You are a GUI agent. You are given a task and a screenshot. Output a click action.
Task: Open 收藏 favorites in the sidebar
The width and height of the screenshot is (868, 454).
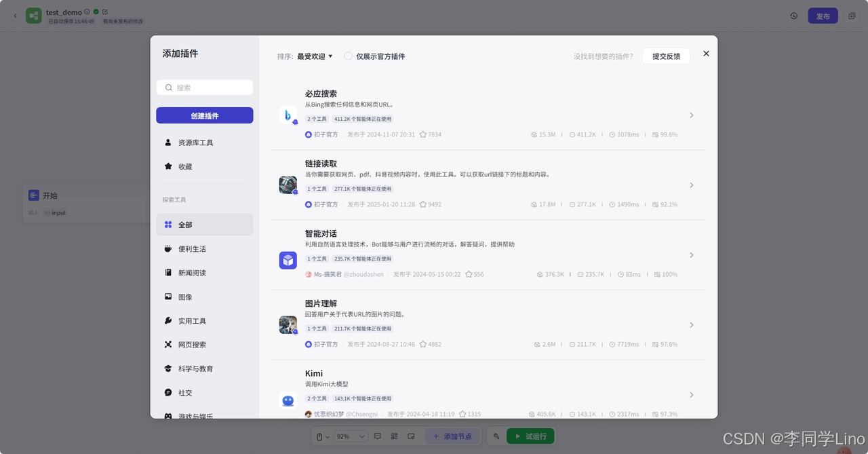coord(205,166)
